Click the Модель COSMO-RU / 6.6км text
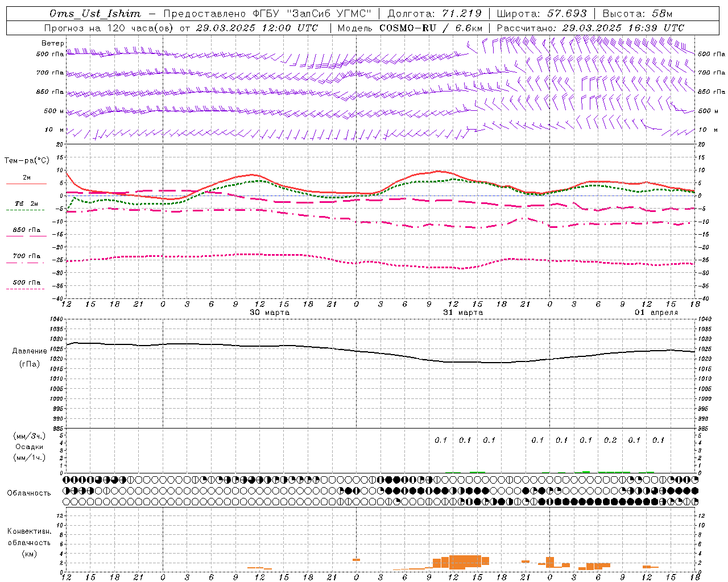Viewport: 728px width, 582px height. tap(409, 28)
